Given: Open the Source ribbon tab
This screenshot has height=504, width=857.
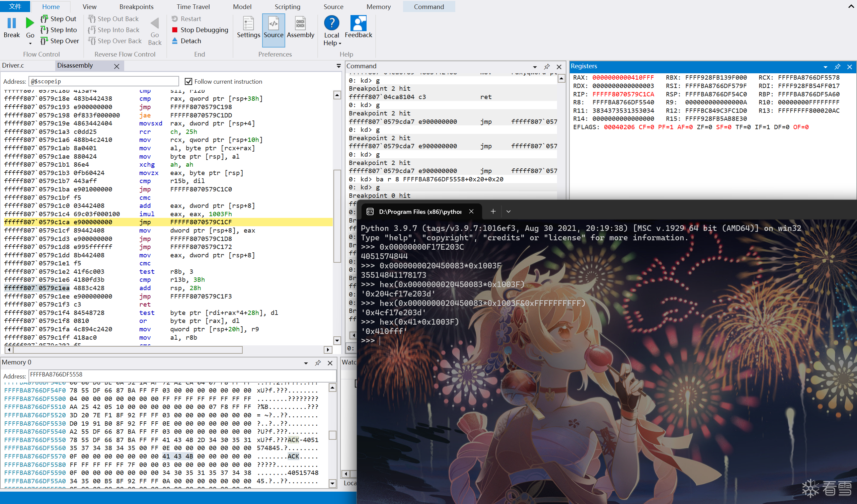Looking at the screenshot, I should 333,6.
